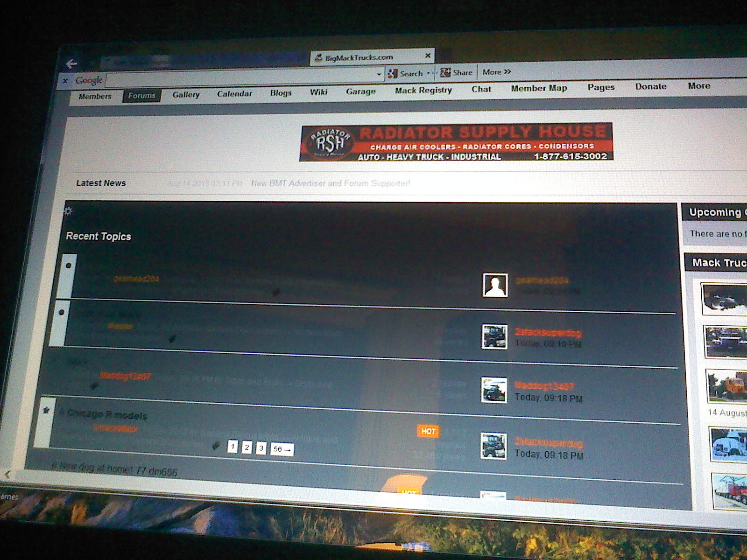Open the Gallery navigation item
Screen dimensions: 747x560
(x=186, y=95)
